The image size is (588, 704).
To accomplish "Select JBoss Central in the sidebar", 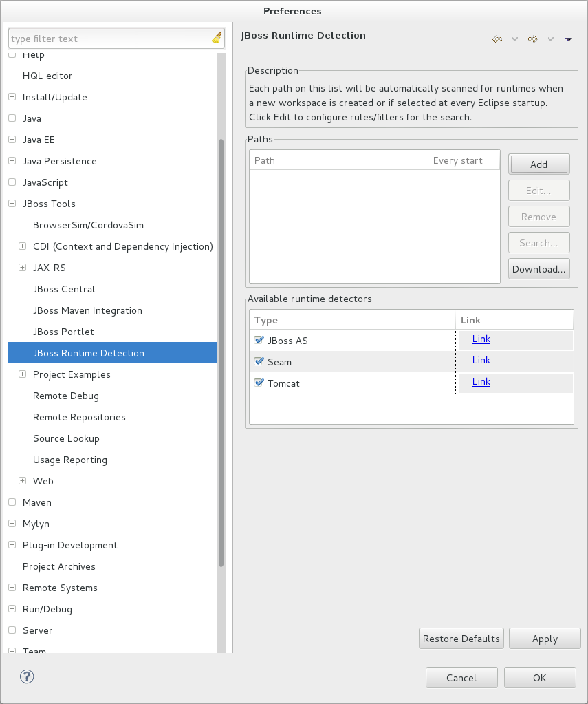I will 64,289.
